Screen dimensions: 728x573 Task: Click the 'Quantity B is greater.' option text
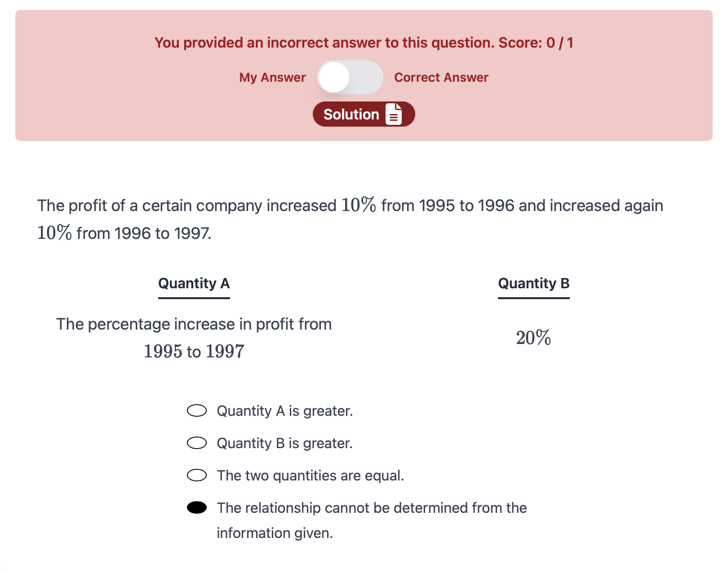[x=284, y=443]
